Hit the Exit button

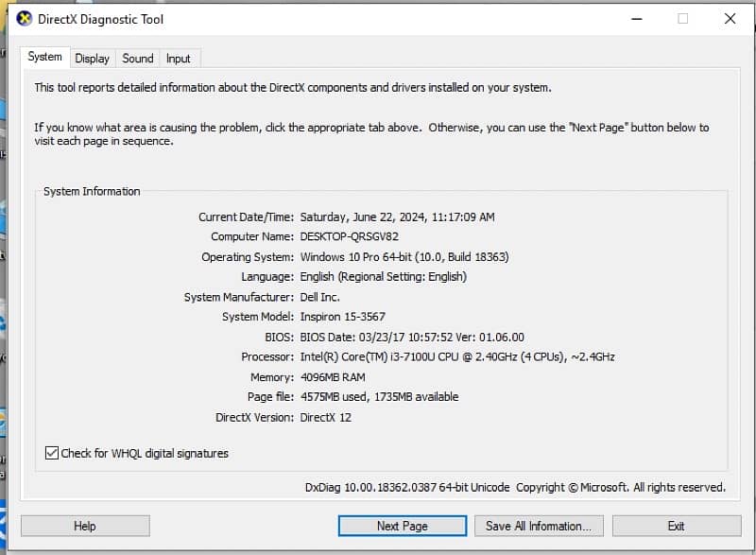pyautogui.click(x=676, y=526)
